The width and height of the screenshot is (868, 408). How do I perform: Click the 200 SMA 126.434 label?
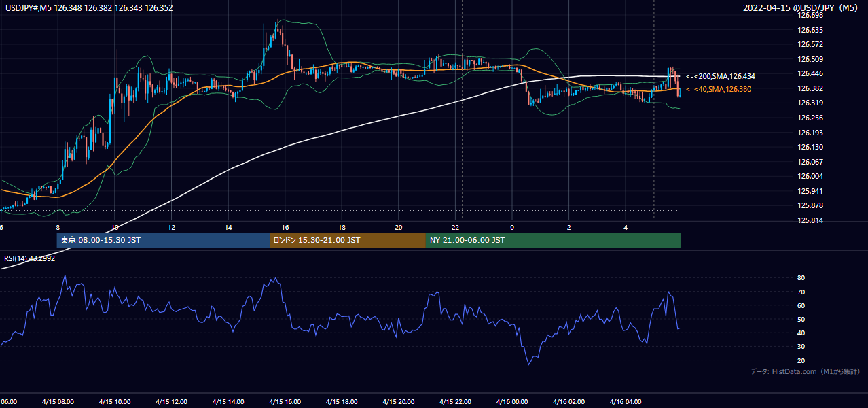coord(721,77)
